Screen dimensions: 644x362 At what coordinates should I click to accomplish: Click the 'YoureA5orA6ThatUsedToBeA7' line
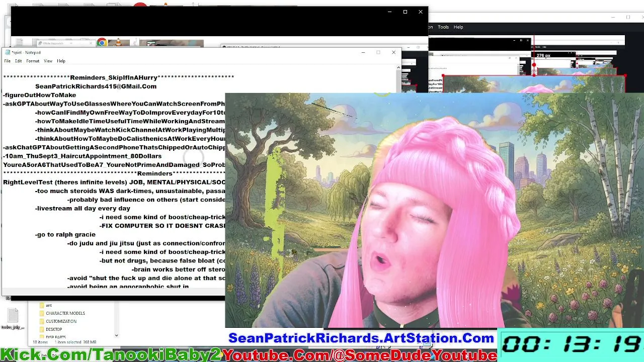coord(114,165)
